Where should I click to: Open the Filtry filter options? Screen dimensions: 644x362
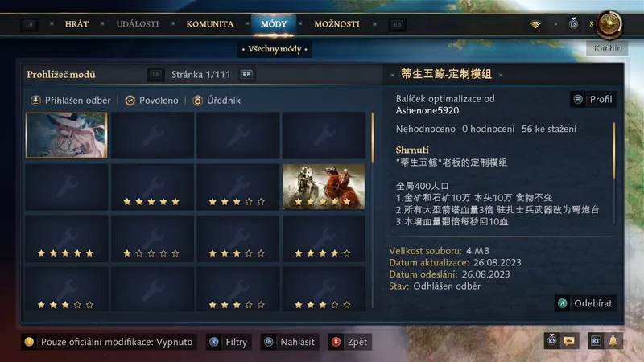pos(229,342)
